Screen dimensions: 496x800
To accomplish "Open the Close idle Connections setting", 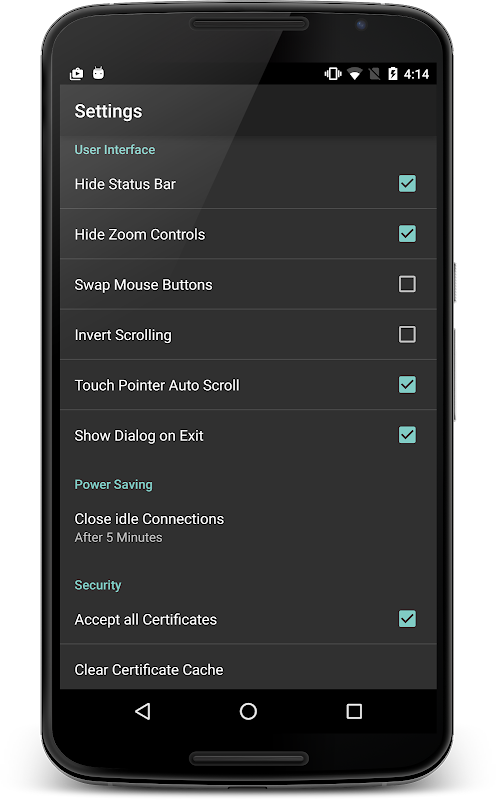I will coord(248,528).
